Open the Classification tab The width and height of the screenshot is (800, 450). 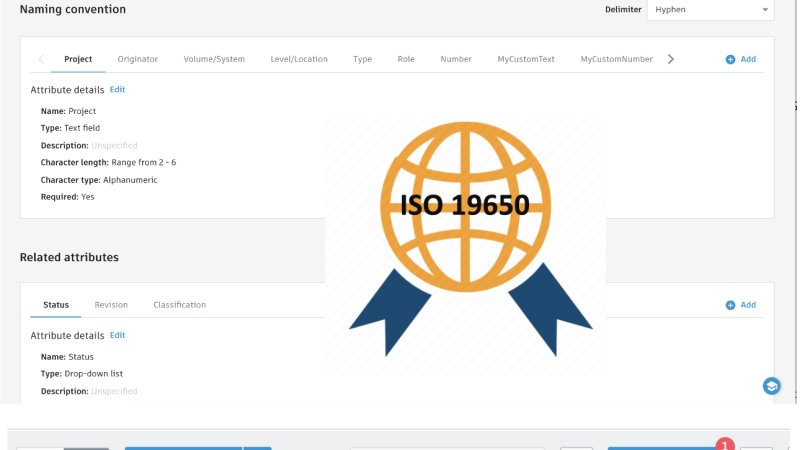[x=179, y=305]
